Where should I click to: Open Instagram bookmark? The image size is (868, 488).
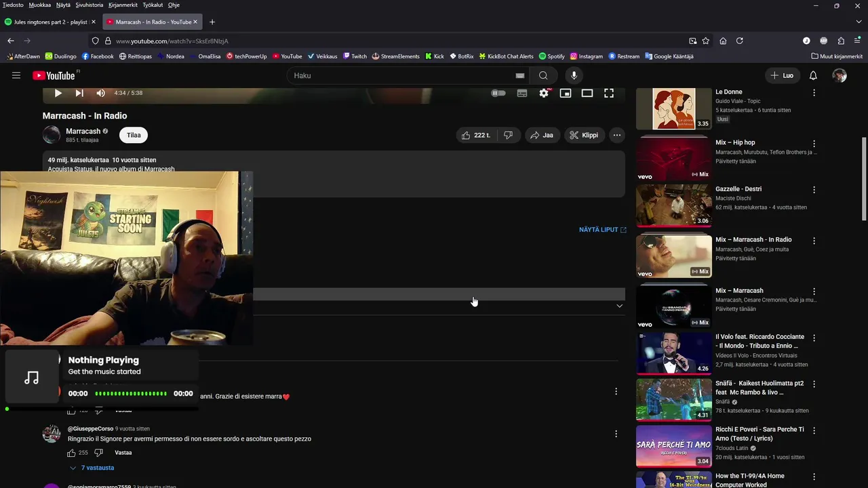point(587,56)
